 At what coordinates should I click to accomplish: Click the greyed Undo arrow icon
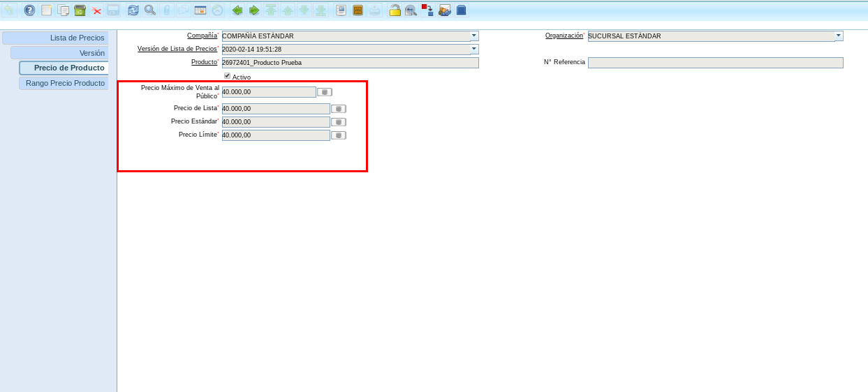(8, 10)
